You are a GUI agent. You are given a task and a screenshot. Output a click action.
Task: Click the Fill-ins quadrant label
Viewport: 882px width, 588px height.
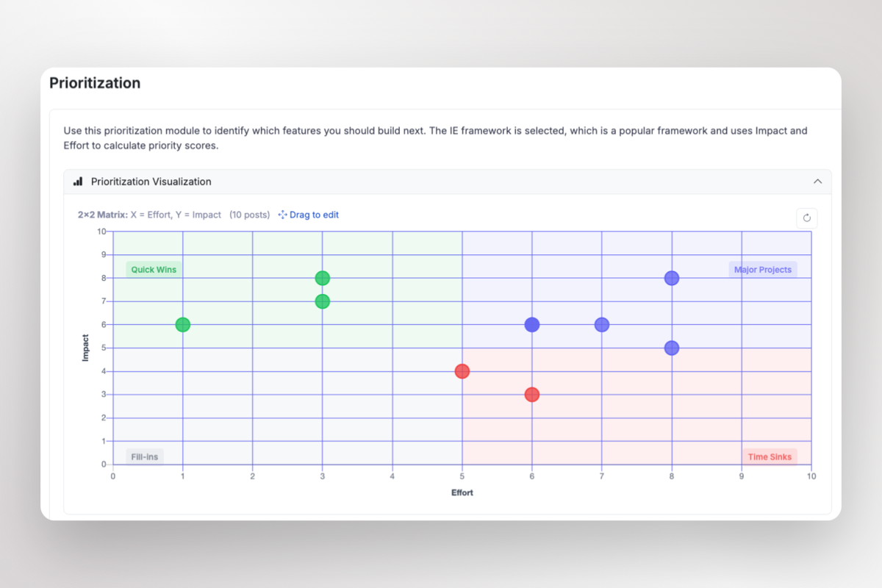[143, 456]
